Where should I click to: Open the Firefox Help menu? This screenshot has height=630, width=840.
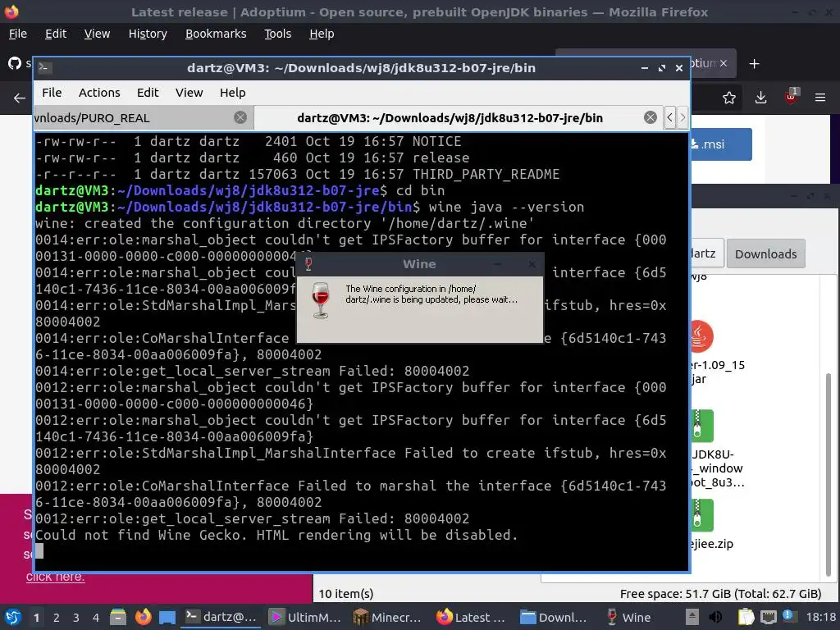(x=322, y=34)
